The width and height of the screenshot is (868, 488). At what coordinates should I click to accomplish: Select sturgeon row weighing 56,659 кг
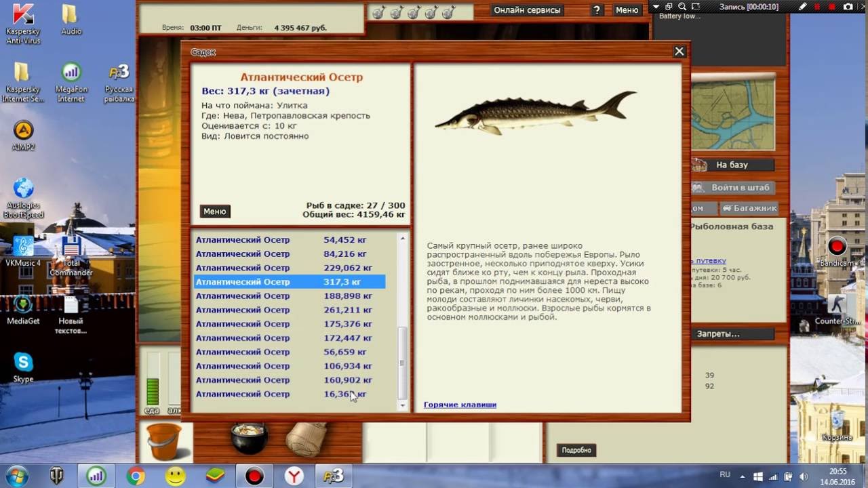point(290,352)
